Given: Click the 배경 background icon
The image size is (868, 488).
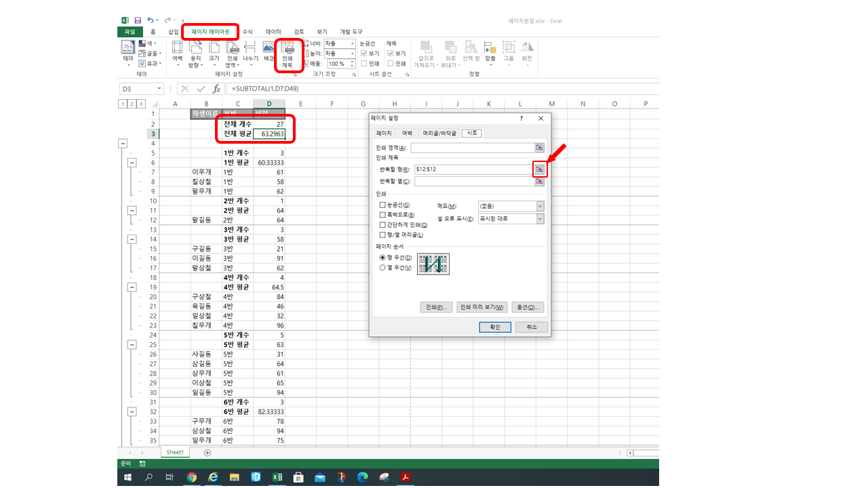Looking at the screenshot, I should pos(268,52).
